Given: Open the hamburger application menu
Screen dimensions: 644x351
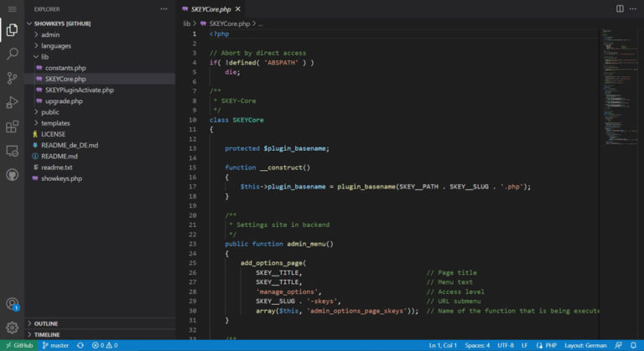Looking at the screenshot, I should [12, 8].
